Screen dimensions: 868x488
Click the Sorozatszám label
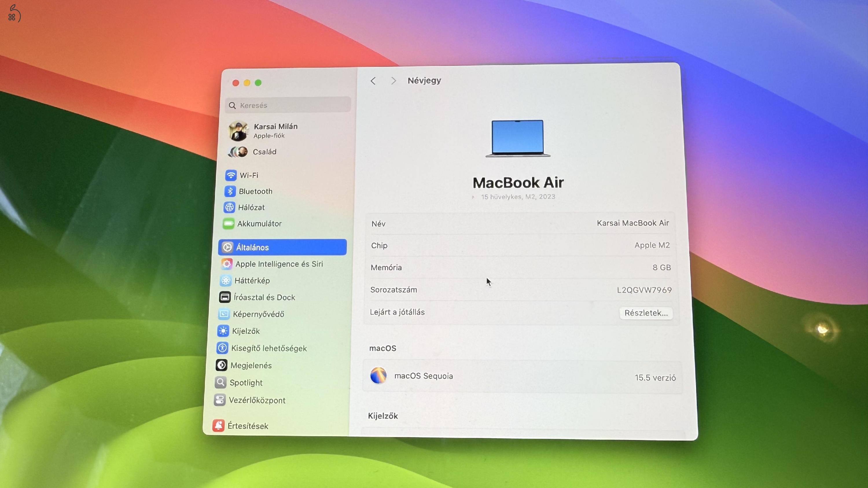[393, 290]
